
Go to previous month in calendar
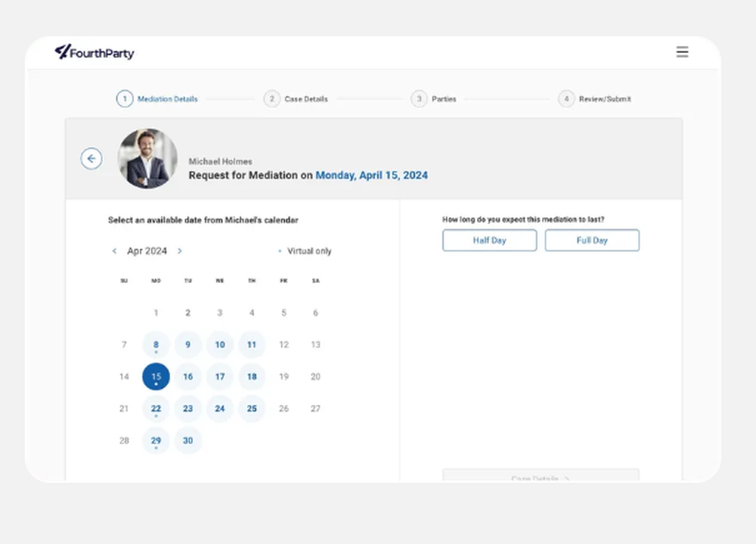pos(115,251)
